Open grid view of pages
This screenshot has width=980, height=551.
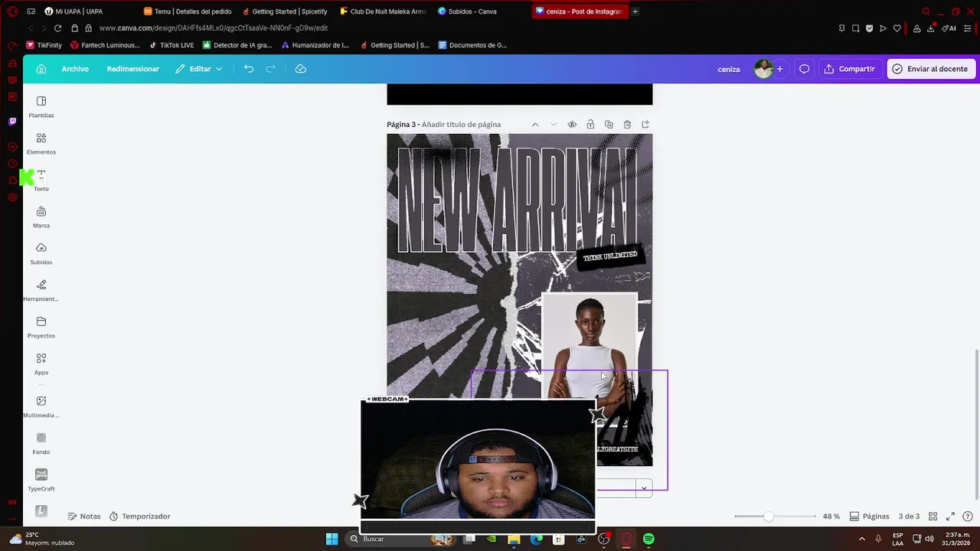pyautogui.click(x=933, y=517)
